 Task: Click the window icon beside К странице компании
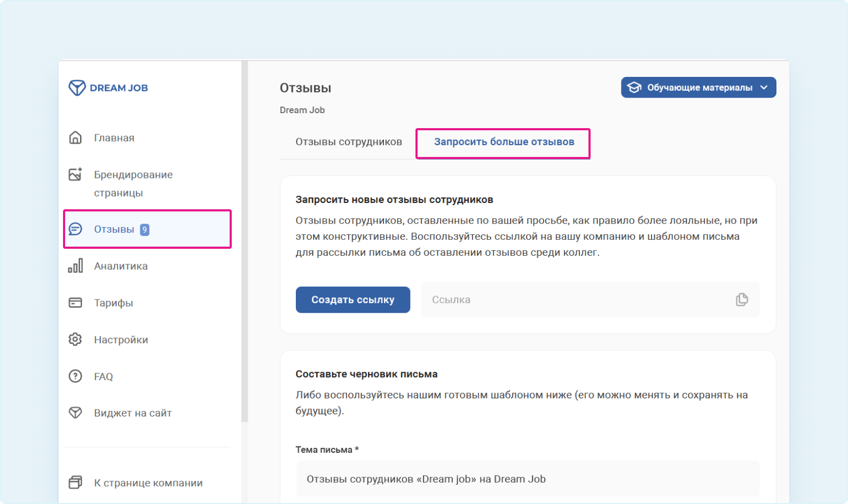[75, 483]
